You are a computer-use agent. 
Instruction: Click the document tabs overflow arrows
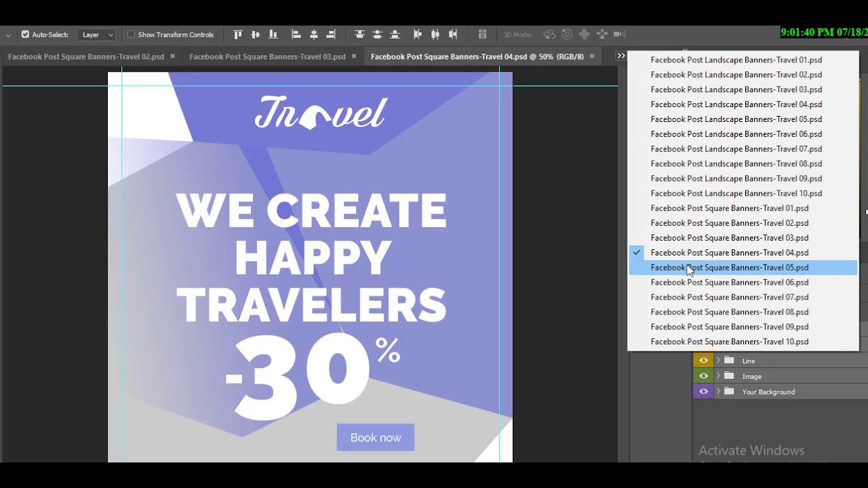pos(620,56)
